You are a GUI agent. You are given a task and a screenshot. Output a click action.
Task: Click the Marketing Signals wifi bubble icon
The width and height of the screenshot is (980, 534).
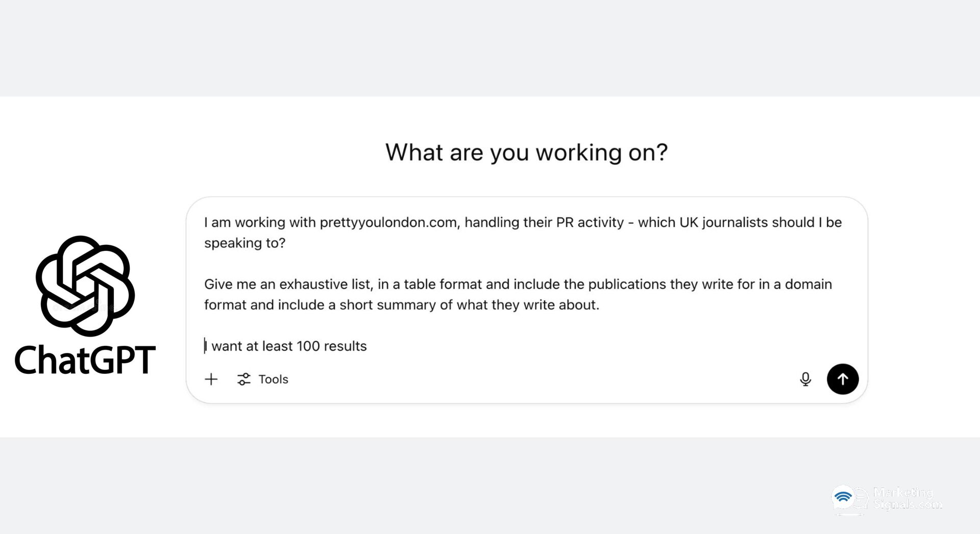pos(844,498)
